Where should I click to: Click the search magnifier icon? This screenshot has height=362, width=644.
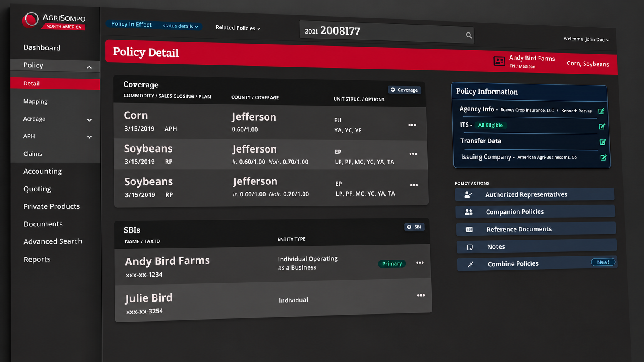click(468, 35)
